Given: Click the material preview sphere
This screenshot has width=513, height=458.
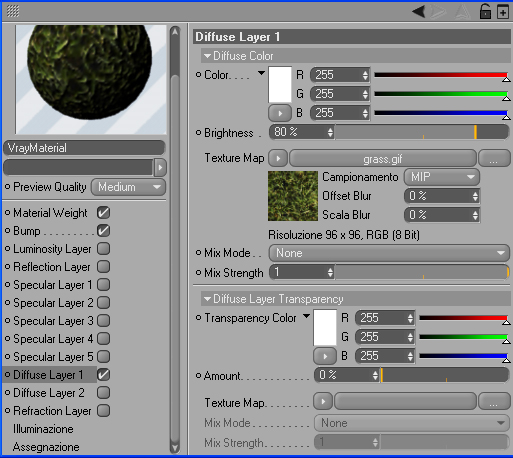Looking at the screenshot, I should point(89,72).
